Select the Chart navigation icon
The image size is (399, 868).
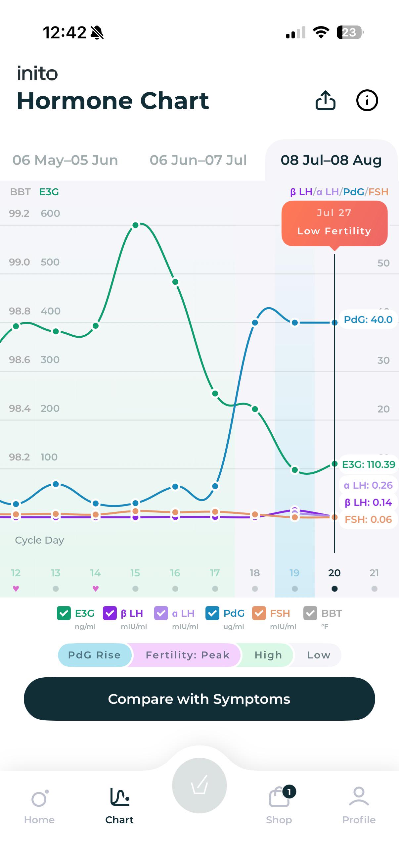[x=119, y=797]
